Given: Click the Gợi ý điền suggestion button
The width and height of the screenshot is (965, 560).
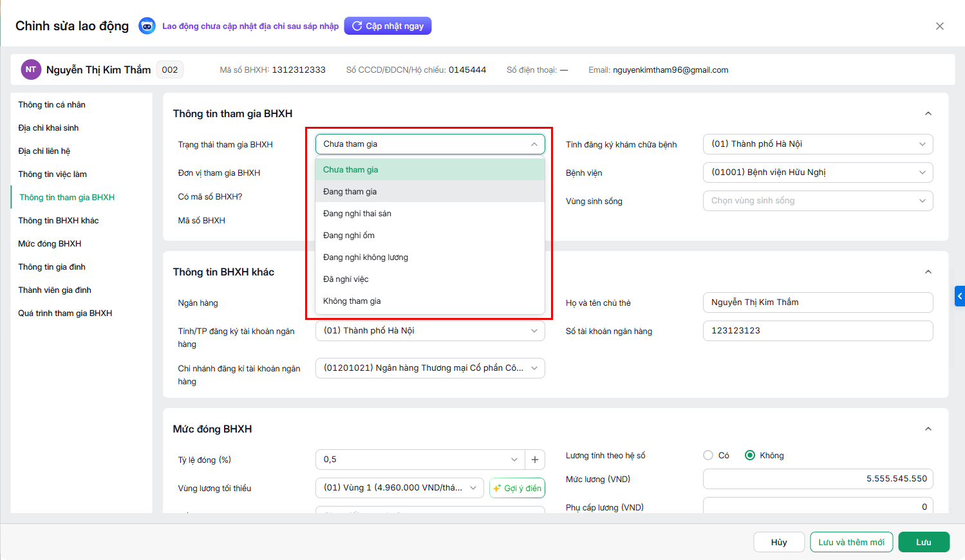Looking at the screenshot, I should (517, 488).
